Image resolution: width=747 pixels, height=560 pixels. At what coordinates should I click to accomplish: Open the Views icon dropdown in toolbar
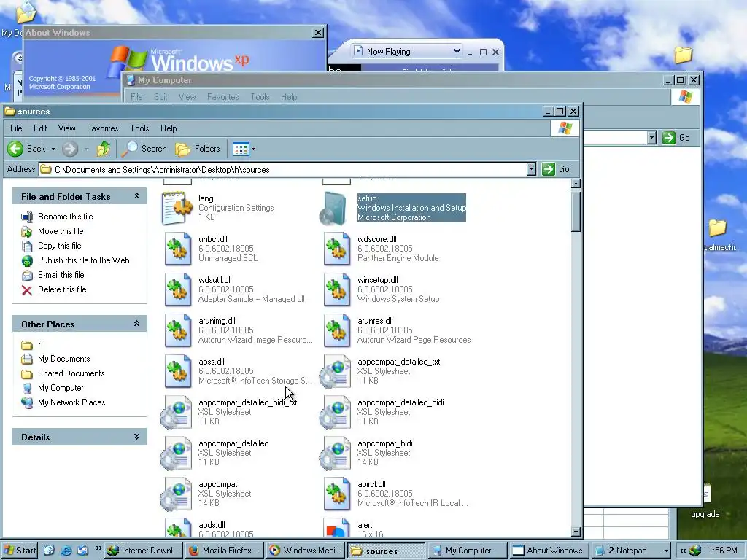click(244, 149)
